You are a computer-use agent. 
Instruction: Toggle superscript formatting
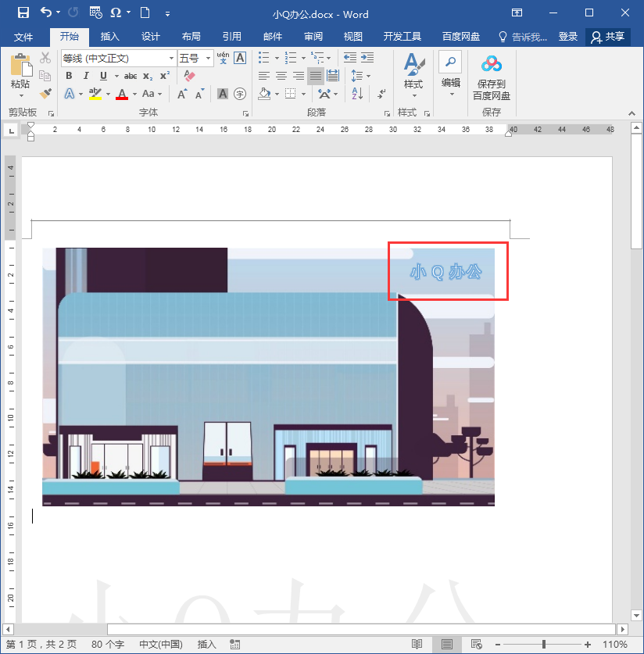(165, 76)
